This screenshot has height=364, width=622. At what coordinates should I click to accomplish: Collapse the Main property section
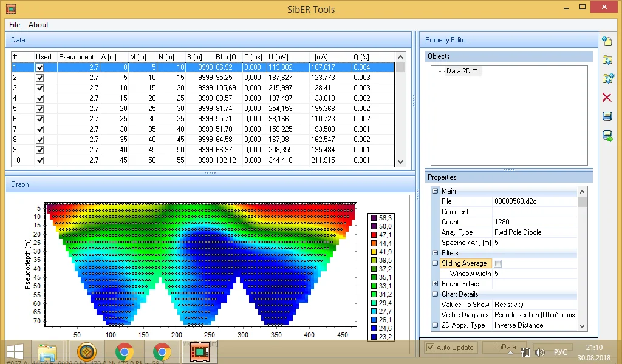435,191
